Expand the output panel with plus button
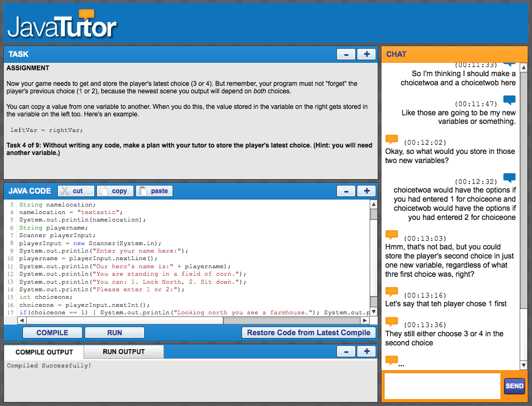Viewport: 532px width, 406px height. (x=366, y=352)
